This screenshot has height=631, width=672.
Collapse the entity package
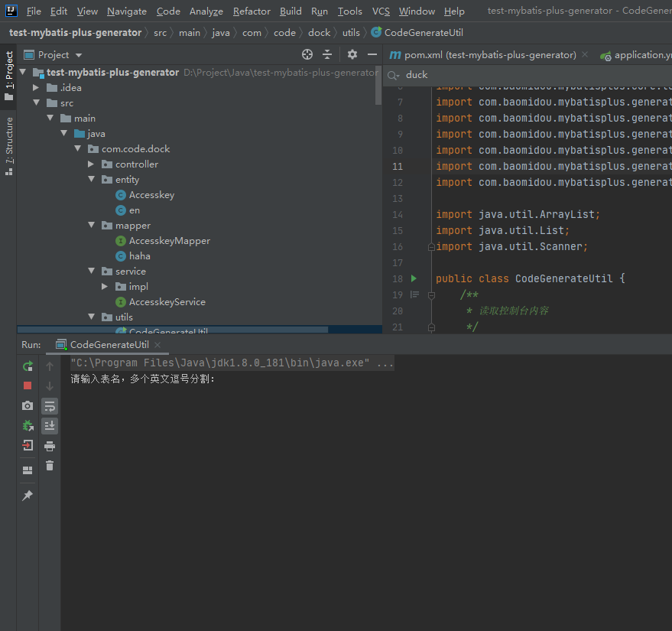click(91, 179)
